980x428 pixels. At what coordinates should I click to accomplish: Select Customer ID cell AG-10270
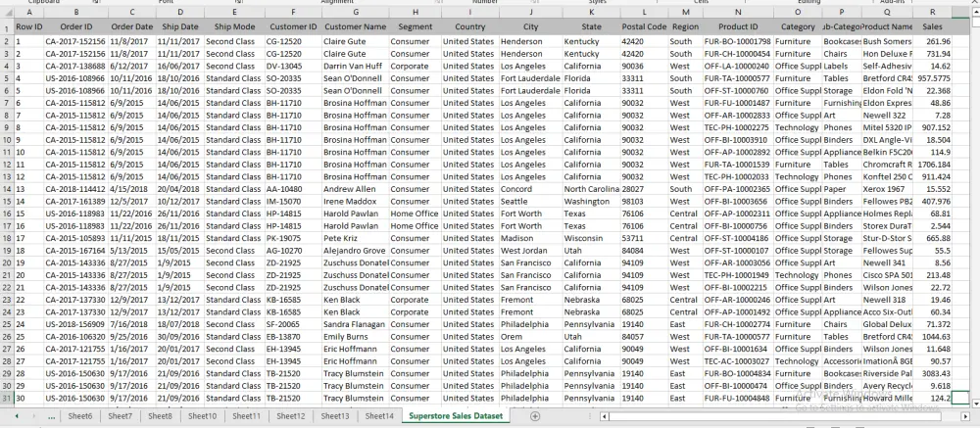point(293,251)
